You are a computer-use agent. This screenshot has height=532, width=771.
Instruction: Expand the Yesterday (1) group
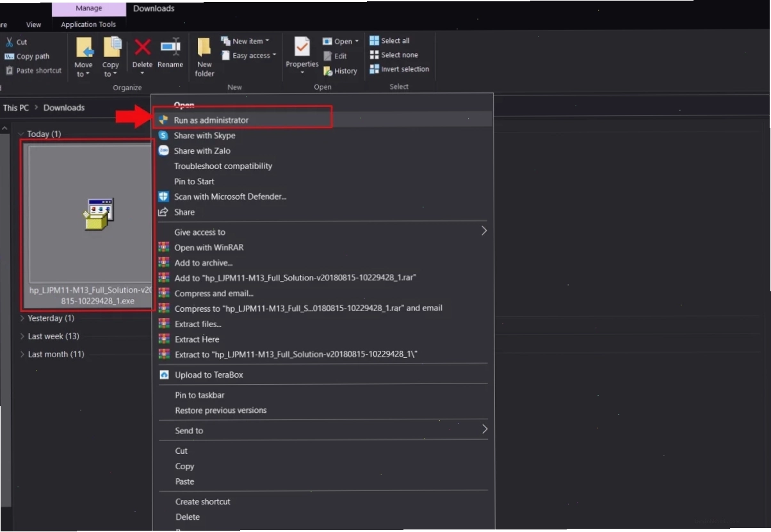[x=22, y=318]
